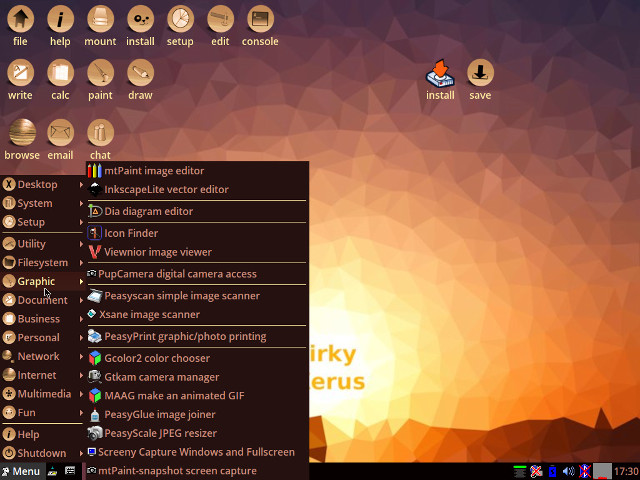Open Icon Finder entry
The width and height of the screenshot is (640, 480).
pyautogui.click(x=197, y=233)
